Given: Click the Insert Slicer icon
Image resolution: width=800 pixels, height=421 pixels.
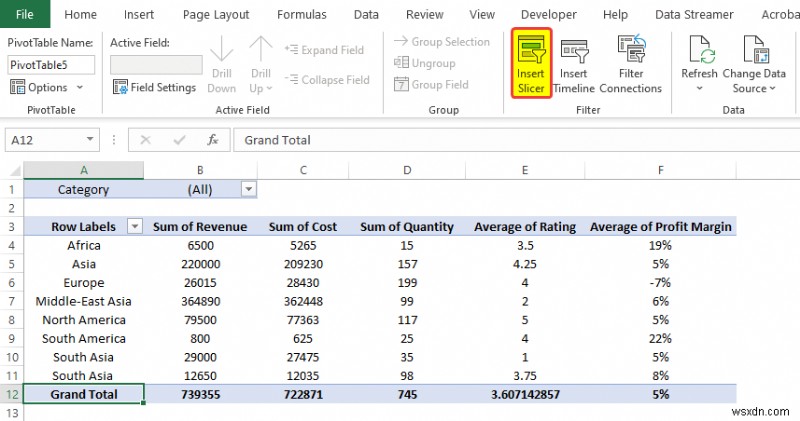Looking at the screenshot, I should (x=531, y=50).
